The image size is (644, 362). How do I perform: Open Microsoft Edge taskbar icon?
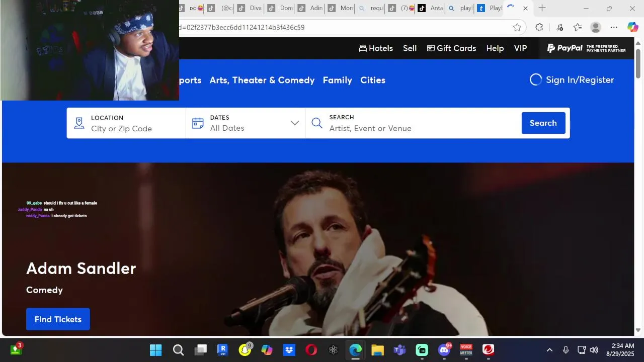tap(355, 349)
